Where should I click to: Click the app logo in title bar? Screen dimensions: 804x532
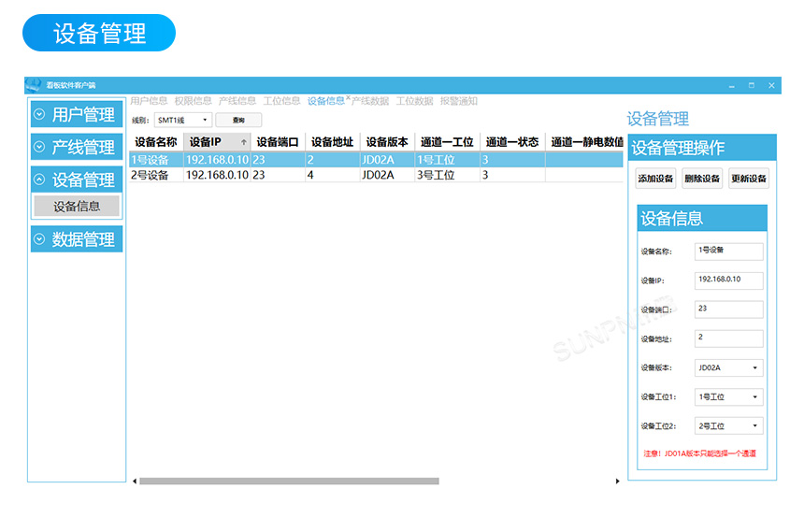tap(34, 85)
